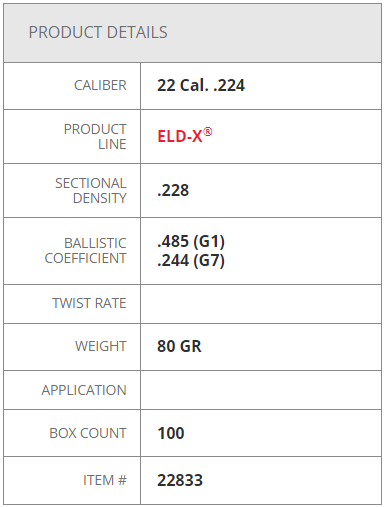Click the SECTIONAL DENSITY label
Viewport: 385px width, 507px height.
tap(91, 191)
